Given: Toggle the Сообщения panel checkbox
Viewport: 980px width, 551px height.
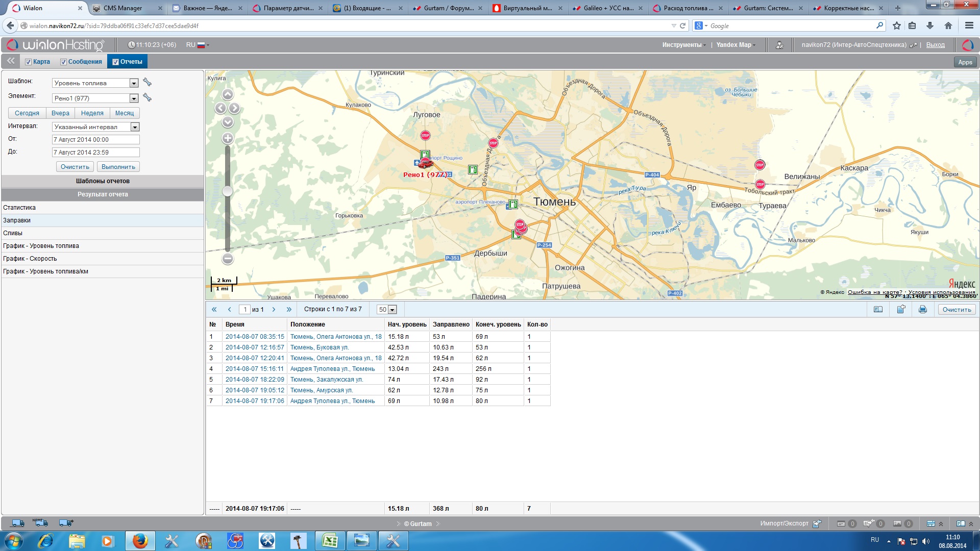Looking at the screenshot, I should (64, 62).
